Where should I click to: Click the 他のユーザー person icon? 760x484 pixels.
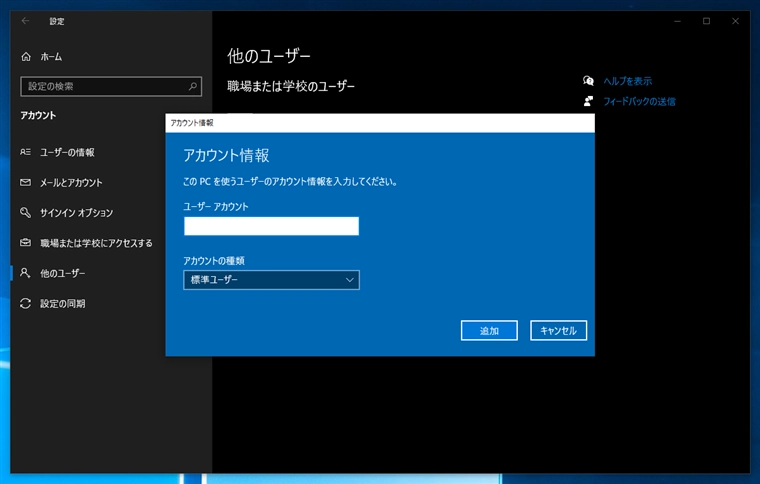coord(25,273)
